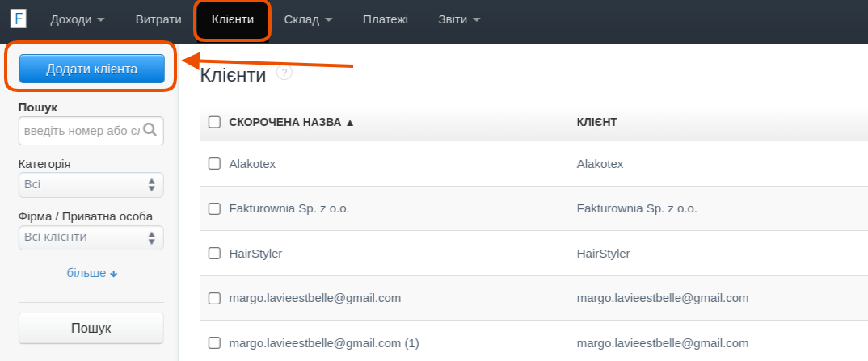
Task: Select the HairStyler row checkbox
Action: coord(214,253)
